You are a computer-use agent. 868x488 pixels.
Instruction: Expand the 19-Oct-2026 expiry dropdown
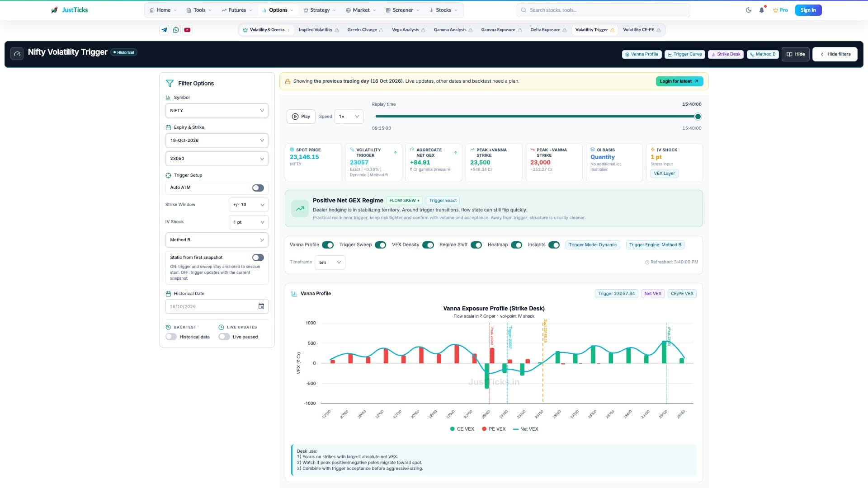click(x=217, y=141)
